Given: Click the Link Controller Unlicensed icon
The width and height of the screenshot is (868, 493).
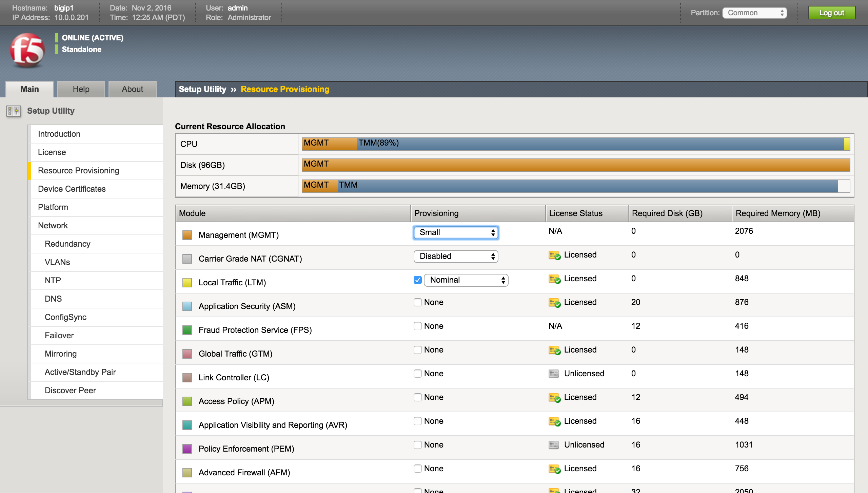Looking at the screenshot, I should click(x=554, y=374).
